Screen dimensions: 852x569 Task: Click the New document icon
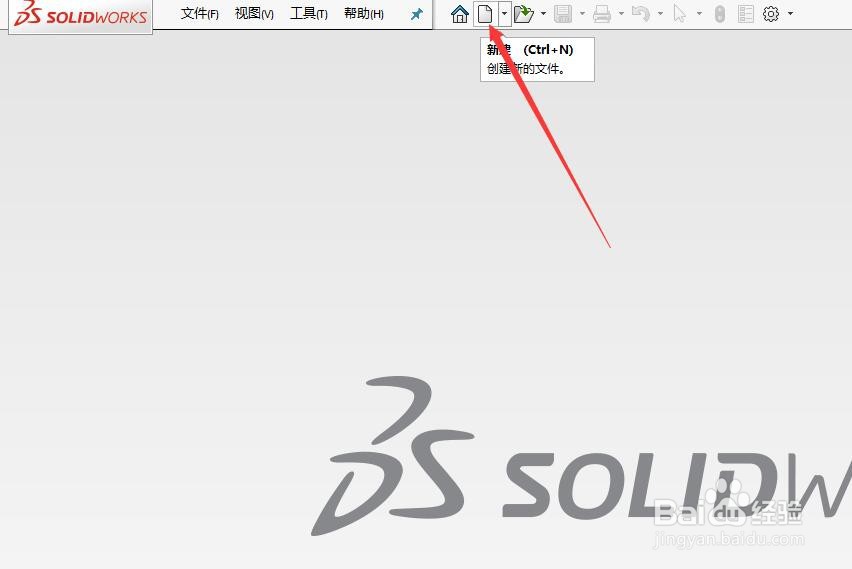(x=485, y=14)
